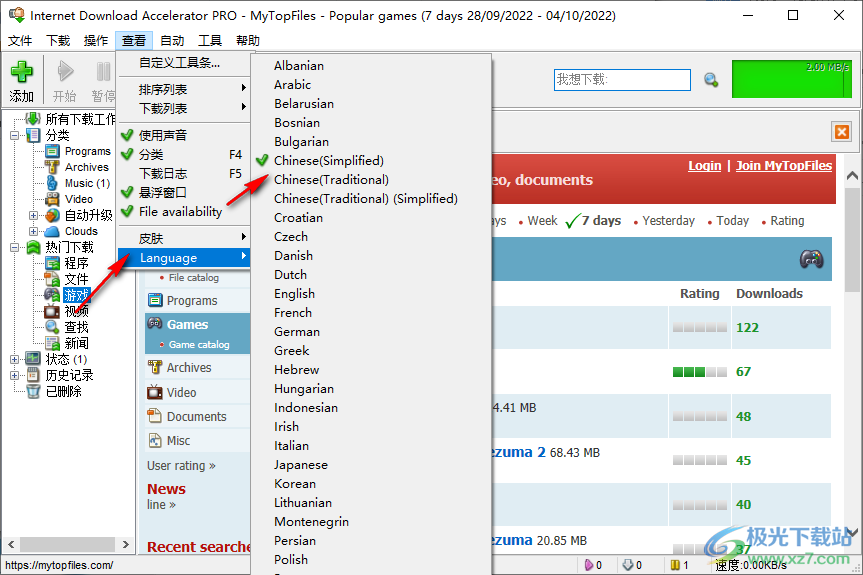
Task: Open 操作 menu
Action: coord(96,41)
